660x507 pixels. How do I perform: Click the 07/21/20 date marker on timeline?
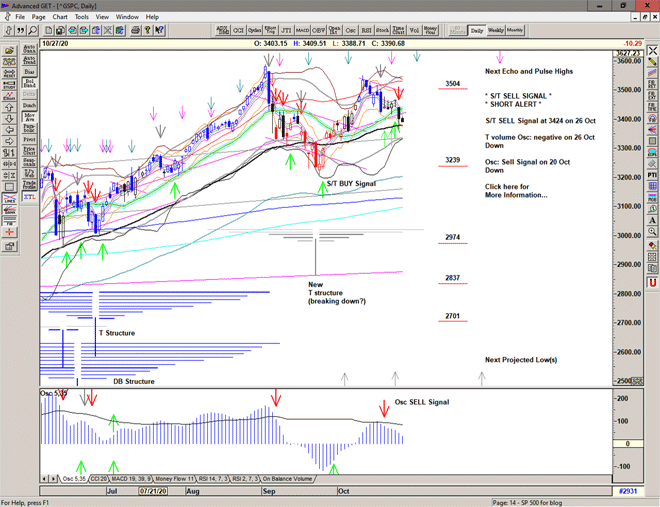click(x=154, y=491)
